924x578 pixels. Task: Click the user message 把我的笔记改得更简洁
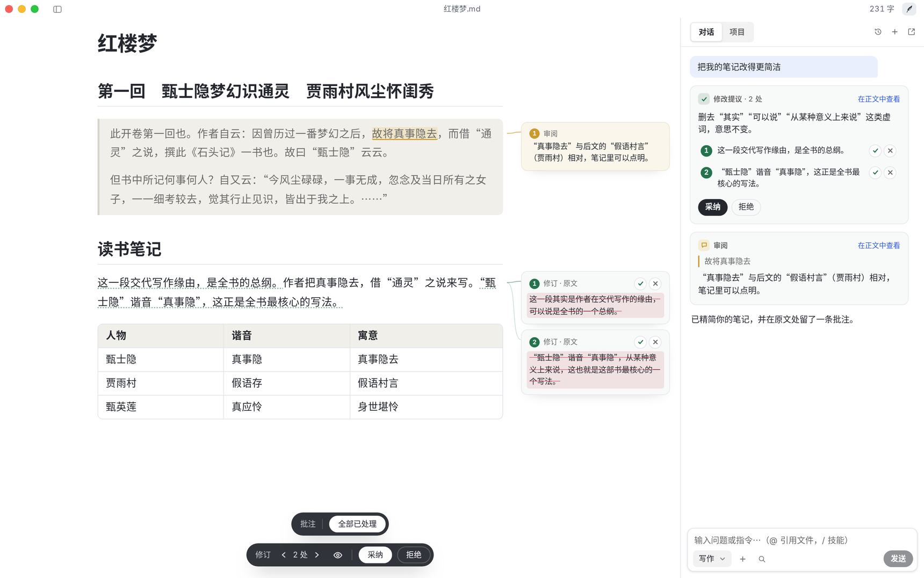tap(784, 67)
